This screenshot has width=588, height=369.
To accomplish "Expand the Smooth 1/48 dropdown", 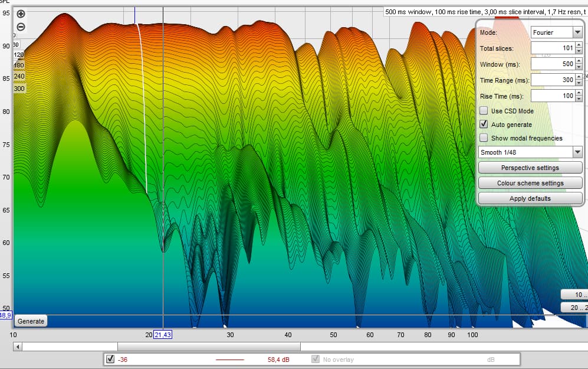I will (x=530, y=152).
